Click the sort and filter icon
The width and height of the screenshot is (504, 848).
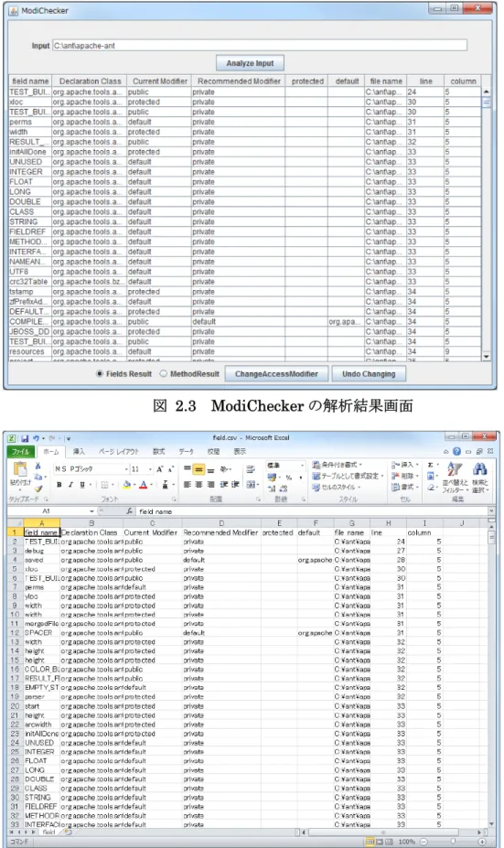coord(455,470)
